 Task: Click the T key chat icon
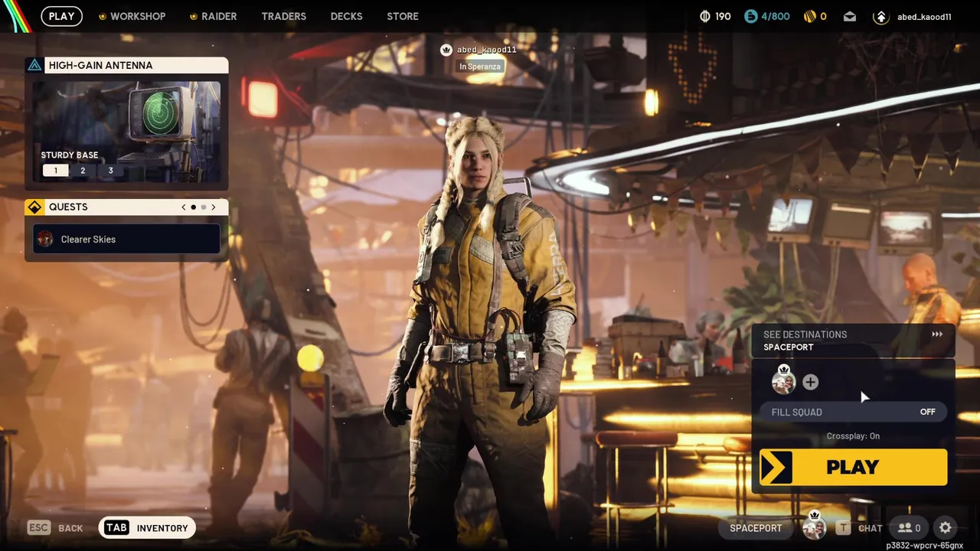pos(843,528)
